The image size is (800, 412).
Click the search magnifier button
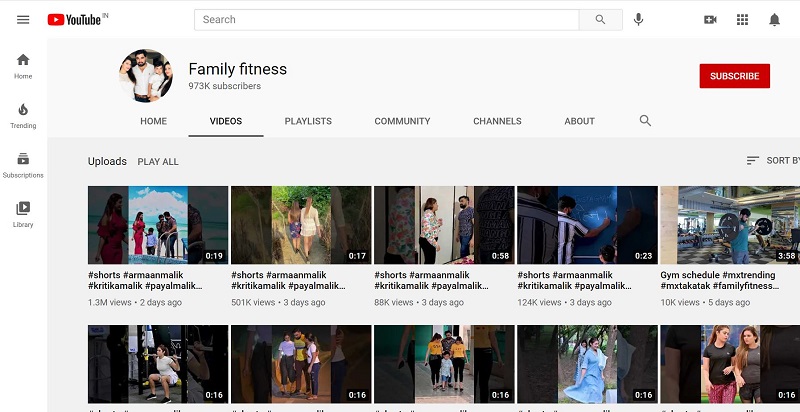point(601,20)
